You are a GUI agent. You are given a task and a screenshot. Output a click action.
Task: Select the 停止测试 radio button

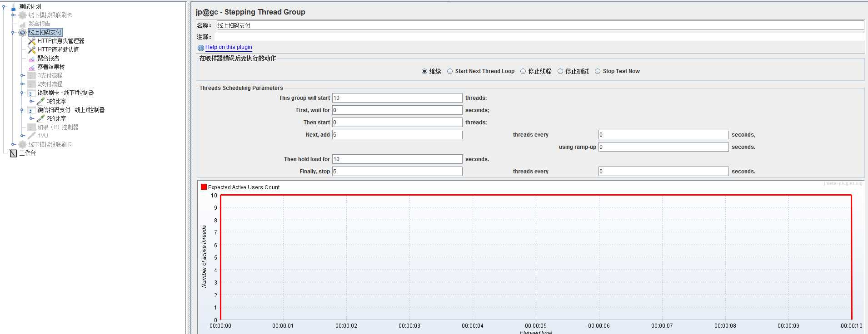(560, 71)
